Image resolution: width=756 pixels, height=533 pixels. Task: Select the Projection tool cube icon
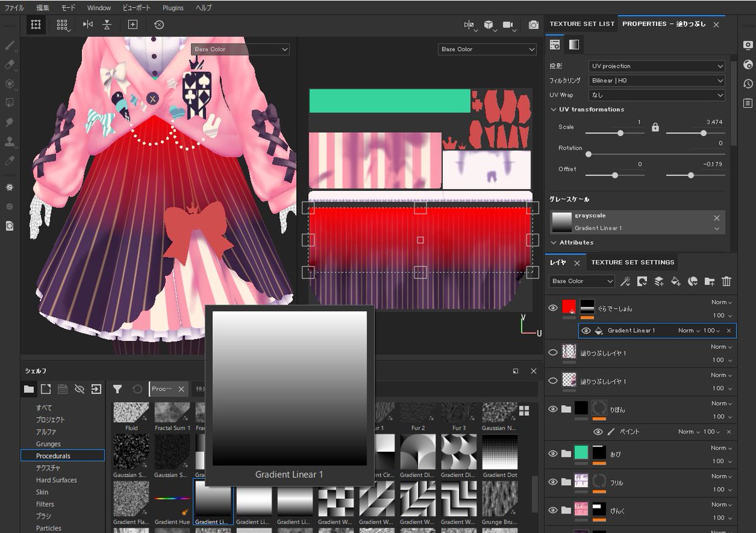9,83
